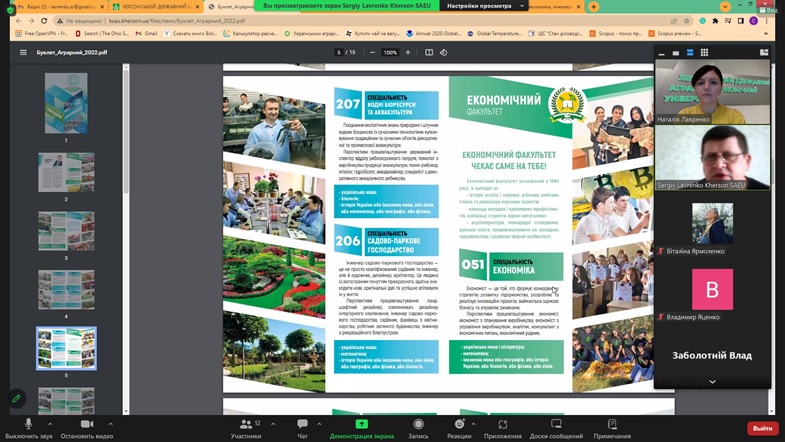This screenshot has width=785, height=442.
Task: Open browser extensions puzzle icon
Action: 715,21
